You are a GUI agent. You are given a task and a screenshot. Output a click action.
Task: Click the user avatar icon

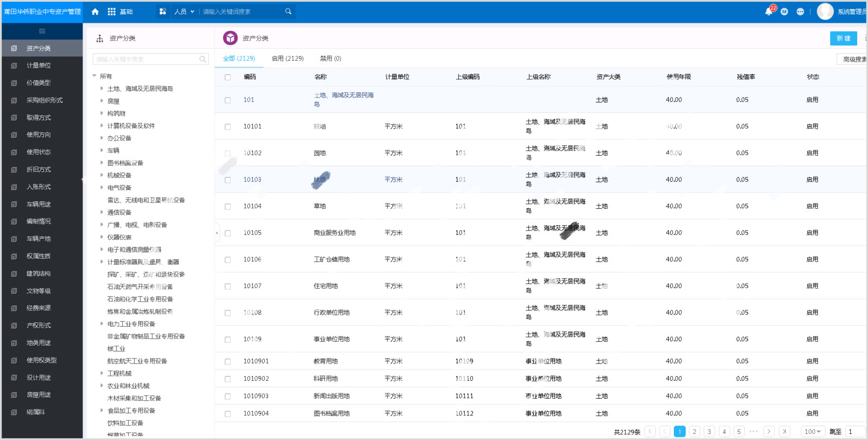tap(825, 11)
